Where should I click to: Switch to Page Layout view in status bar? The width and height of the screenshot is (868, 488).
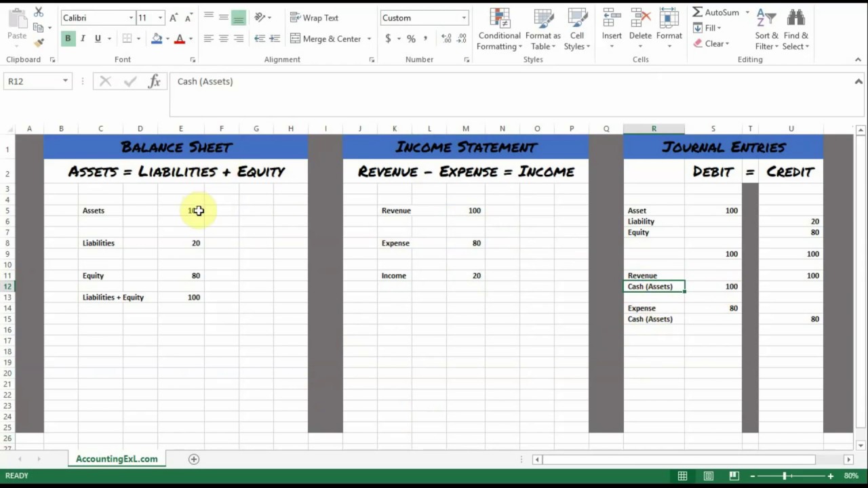point(709,476)
